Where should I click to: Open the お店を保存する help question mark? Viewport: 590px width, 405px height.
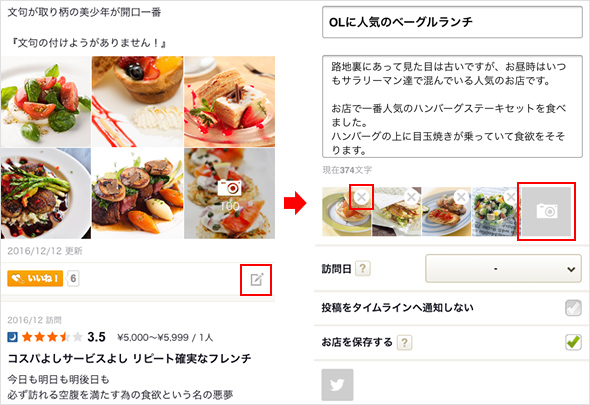404,343
